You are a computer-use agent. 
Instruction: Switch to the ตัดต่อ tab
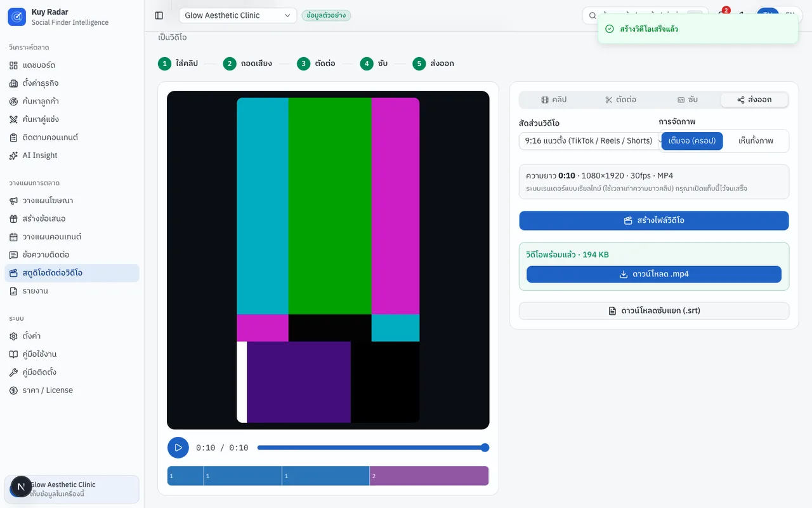620,100
